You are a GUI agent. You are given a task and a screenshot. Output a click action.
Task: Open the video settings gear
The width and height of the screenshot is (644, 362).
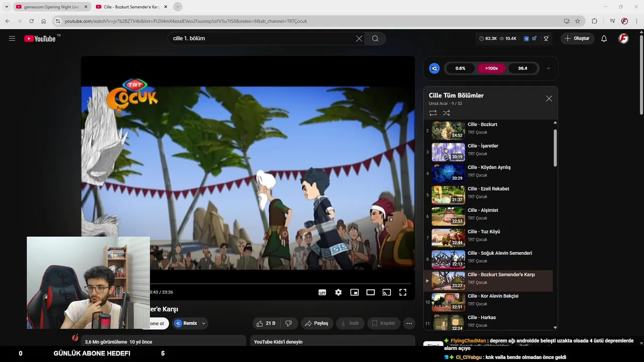point(339,292)
